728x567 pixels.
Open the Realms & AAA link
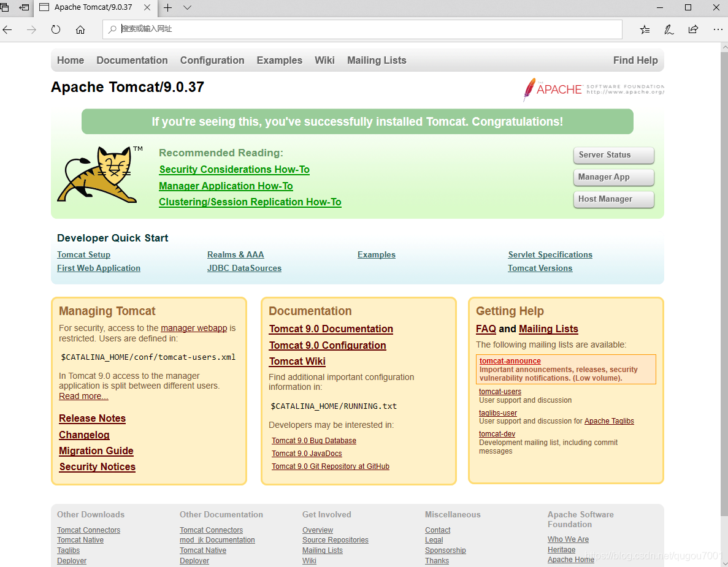[x=236, y=255]
